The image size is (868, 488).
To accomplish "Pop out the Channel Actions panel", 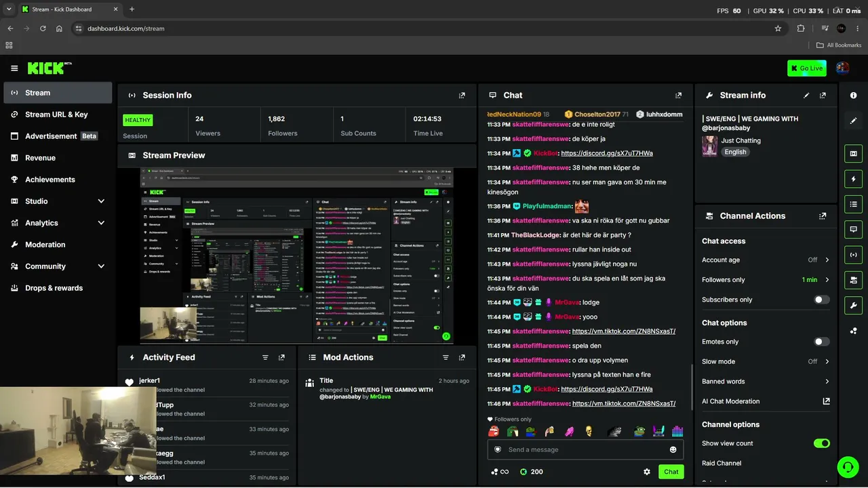I will pos(823,216).
